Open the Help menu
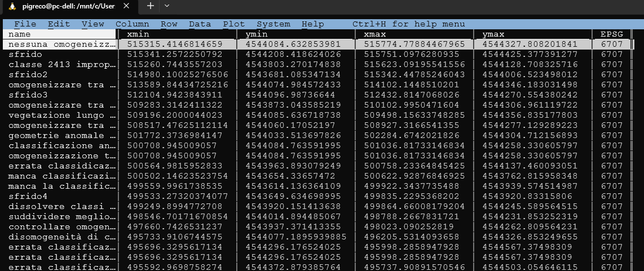644x271 pixels. click(x=312, y=24)
